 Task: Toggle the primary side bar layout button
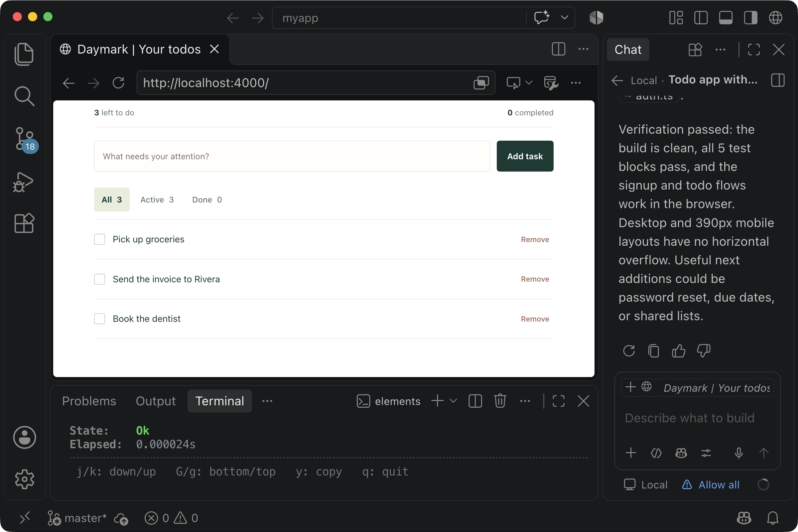(701, 18)
